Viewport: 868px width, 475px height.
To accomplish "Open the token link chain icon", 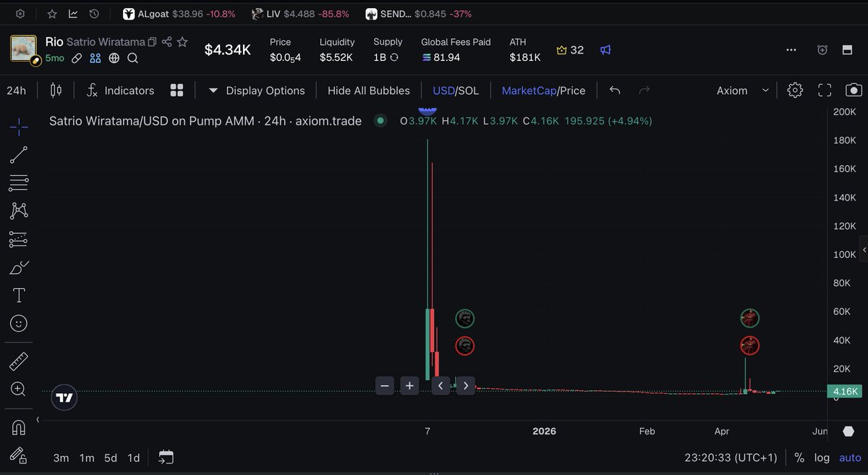I will click(77, 58).
